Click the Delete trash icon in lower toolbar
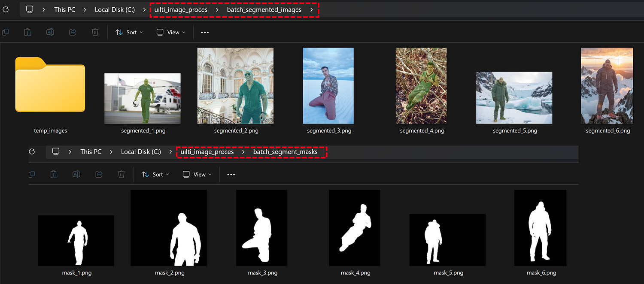The image size is (644, 284). click(122, 174)
